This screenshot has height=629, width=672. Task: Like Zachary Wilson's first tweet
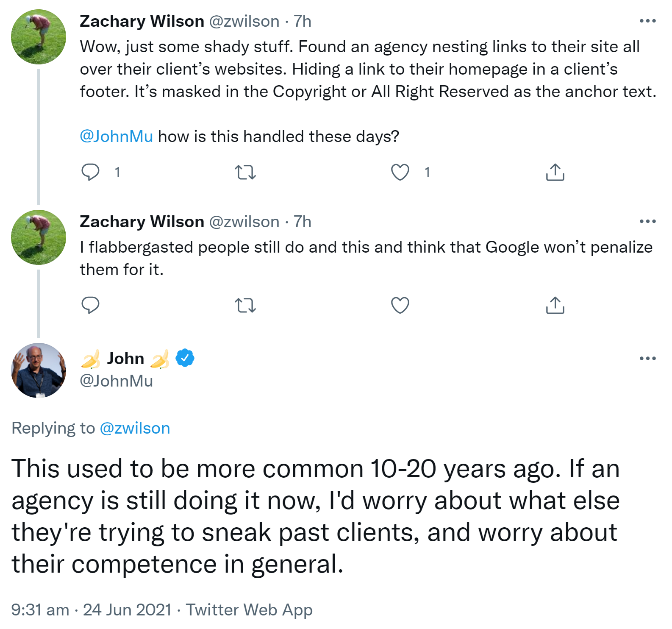tap(400, 172)
